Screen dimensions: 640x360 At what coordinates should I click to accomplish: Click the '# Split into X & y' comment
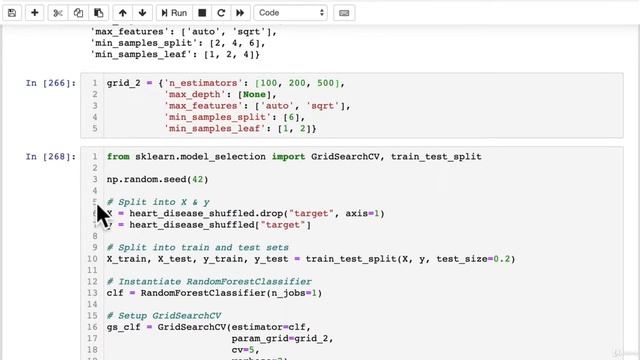(158, 202)
